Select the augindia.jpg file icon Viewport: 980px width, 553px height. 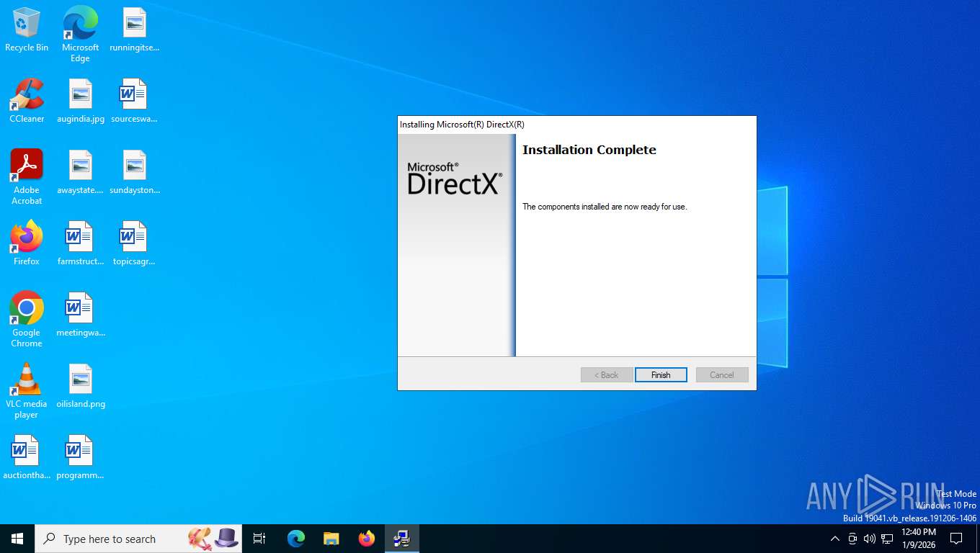pos(81,101)
